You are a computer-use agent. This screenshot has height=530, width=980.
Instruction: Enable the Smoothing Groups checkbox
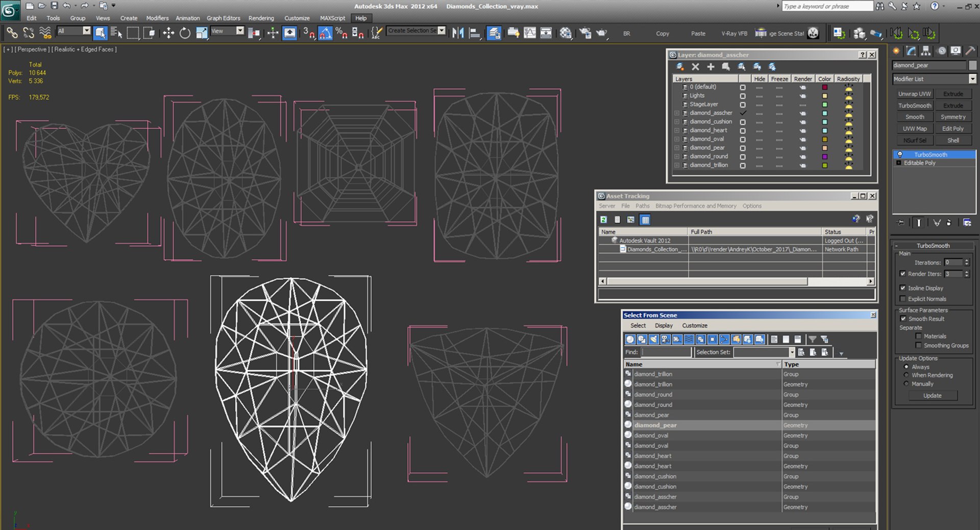(919, 345)
